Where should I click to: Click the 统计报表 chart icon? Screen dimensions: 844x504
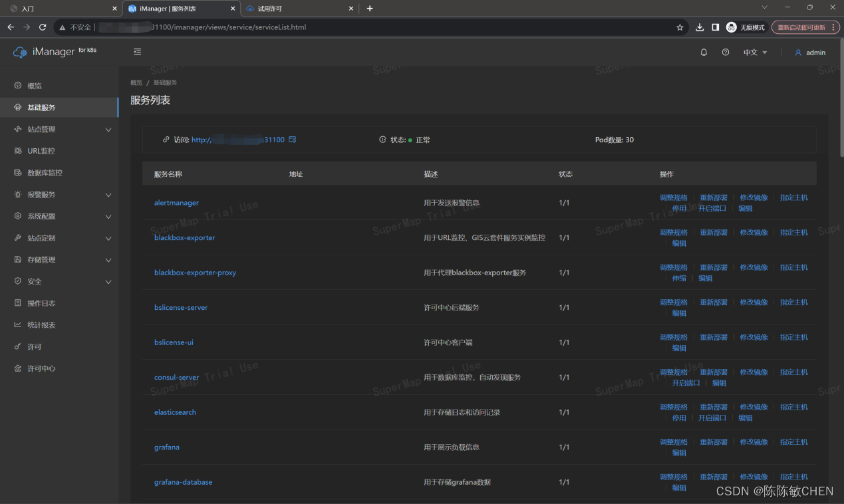[x=18, y=325]
